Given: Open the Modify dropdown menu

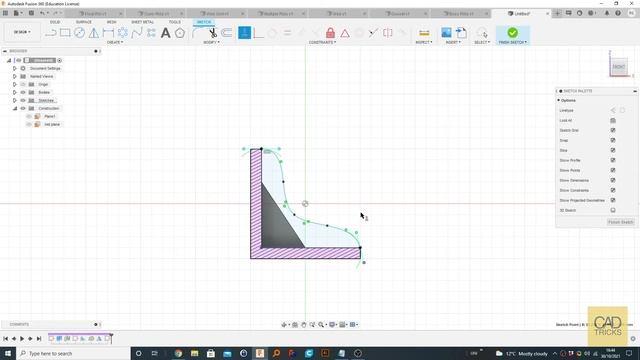Looking at the screenshot, I should [x=211, y=42].
